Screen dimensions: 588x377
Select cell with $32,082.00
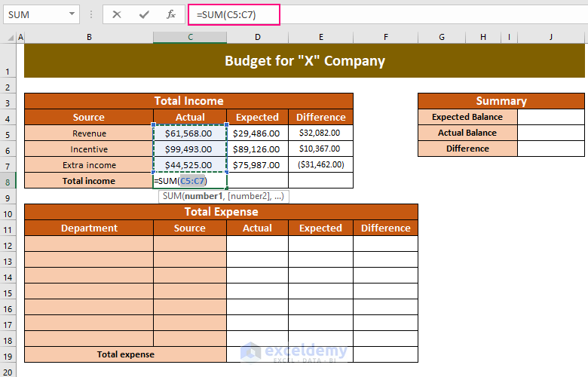click(x=320, y=133)
